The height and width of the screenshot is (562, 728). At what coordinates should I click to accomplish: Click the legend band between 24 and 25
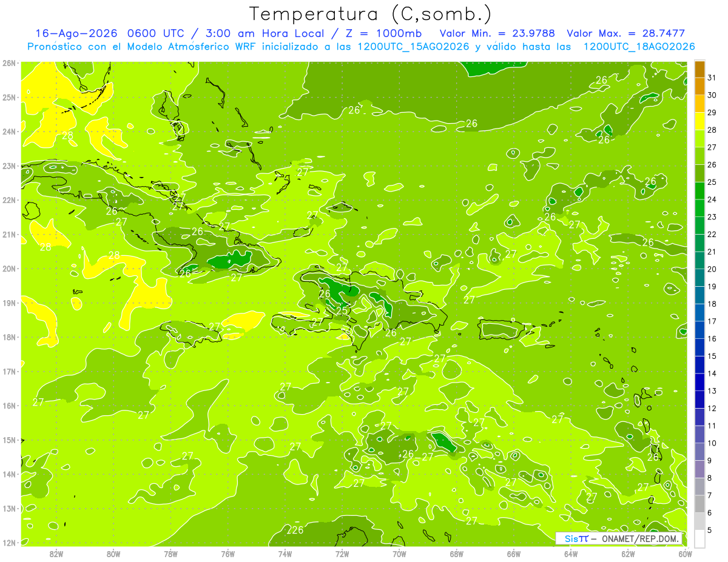tap(699, 190)
